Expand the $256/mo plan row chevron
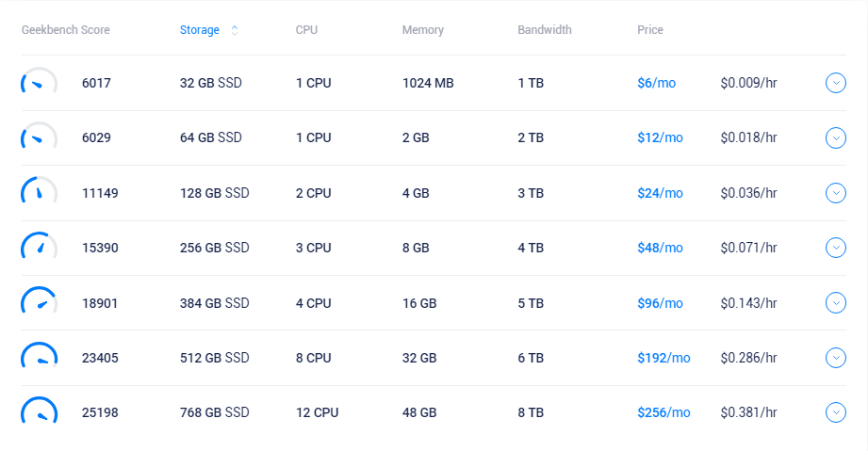 click(x=835, y=412)
